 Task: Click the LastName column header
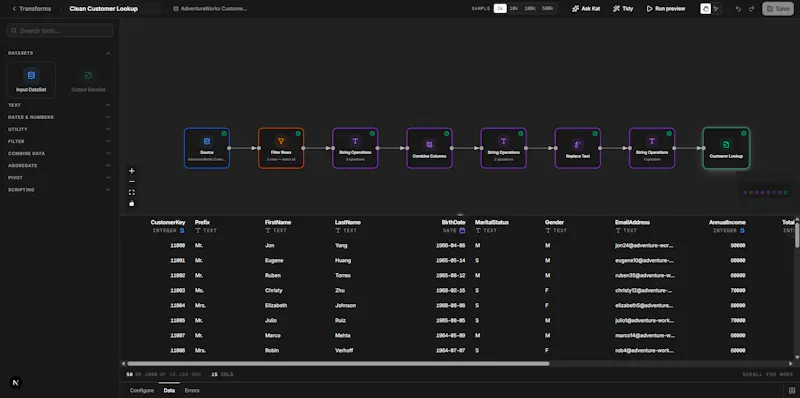347,222
